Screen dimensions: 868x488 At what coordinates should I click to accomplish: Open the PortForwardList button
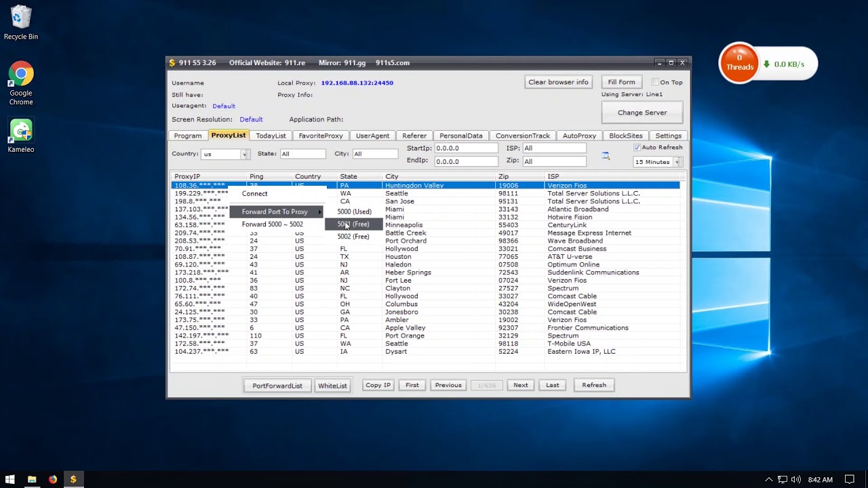click(x=277, y=386)
